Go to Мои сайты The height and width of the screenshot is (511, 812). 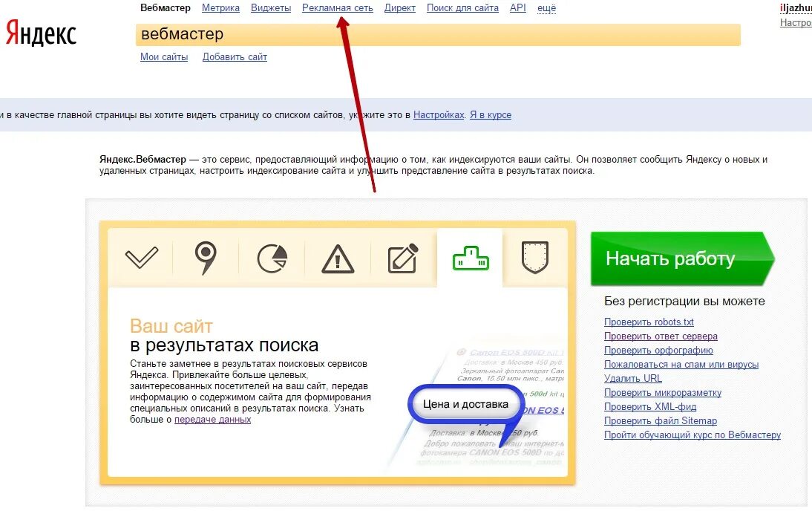point(164,57)
